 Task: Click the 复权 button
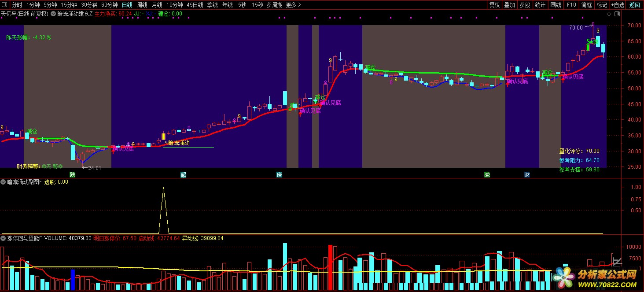[495, 5]
